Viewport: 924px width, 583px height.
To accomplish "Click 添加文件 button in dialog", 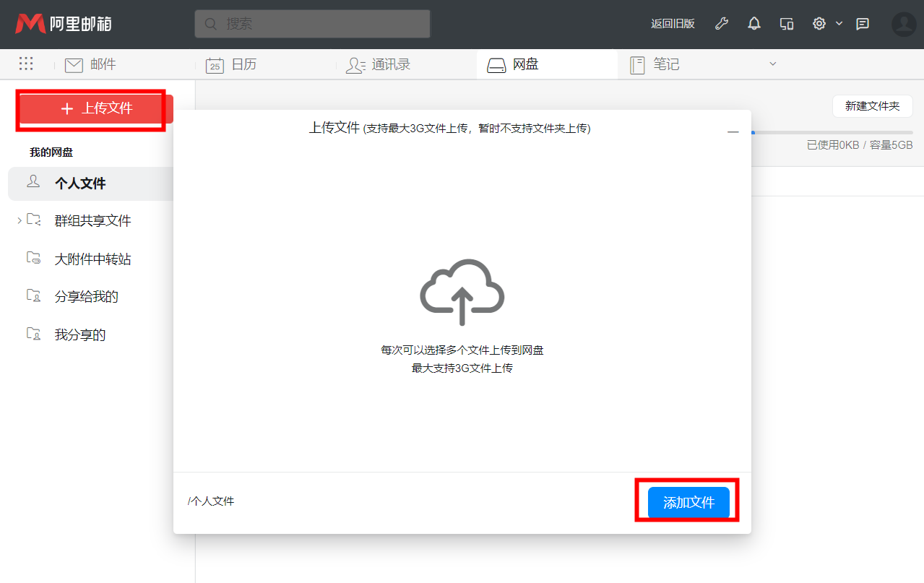I will point(688,502).
